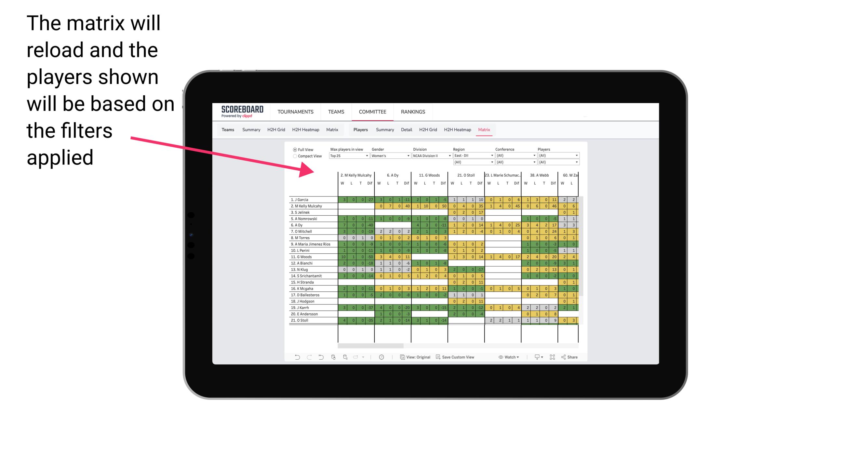Select the Full View radio button
868x467 pixels.
coord(294,150)
